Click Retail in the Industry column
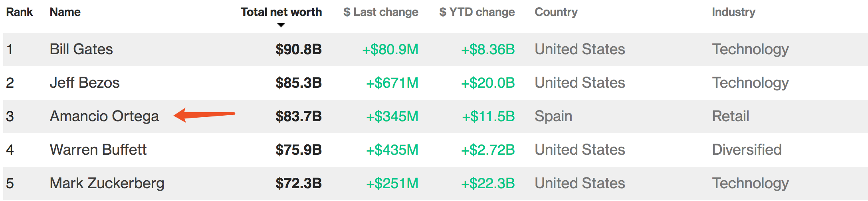The height and width of the screenshot is (201, 868). [731, 116]
